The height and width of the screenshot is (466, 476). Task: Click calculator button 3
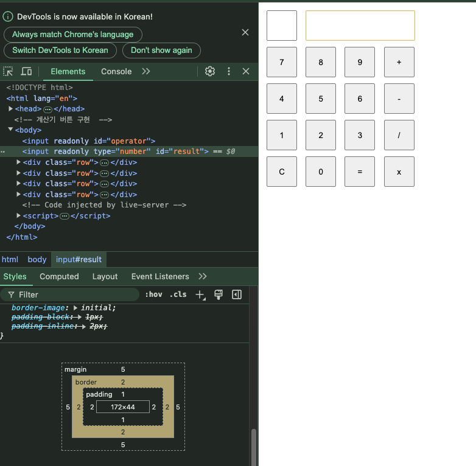[360, 135]
